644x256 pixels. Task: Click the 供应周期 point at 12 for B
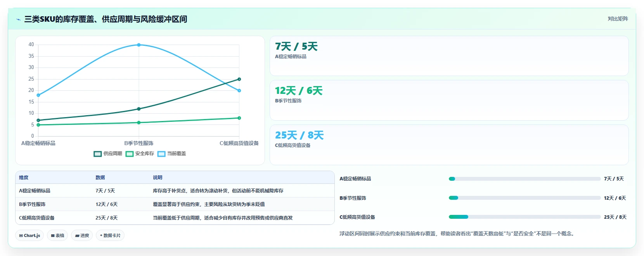click(x=139, y=109)
